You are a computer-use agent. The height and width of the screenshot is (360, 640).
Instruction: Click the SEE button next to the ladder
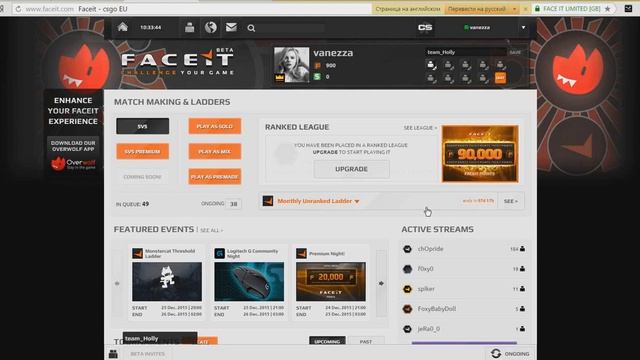tap(511, 201)
